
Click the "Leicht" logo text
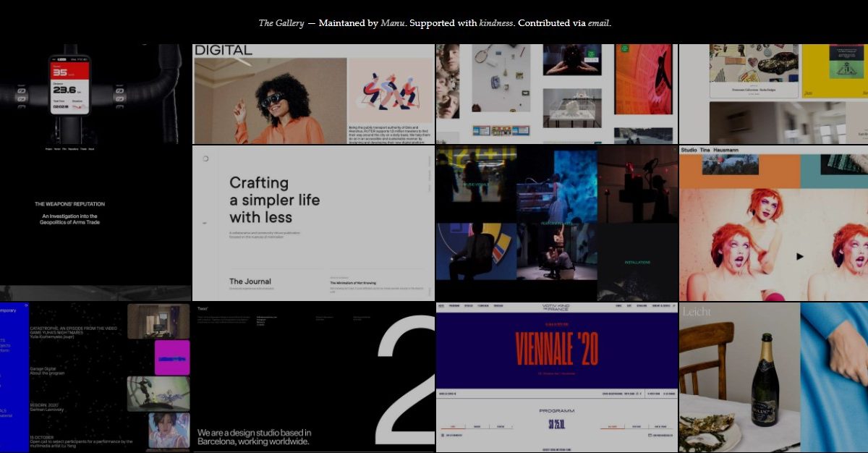click(x=697, y=311)
